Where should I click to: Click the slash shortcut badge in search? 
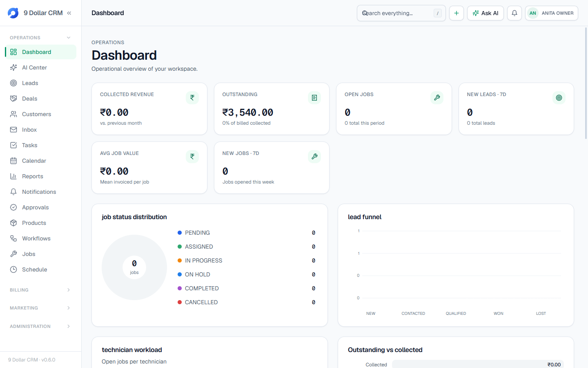[438, 13]
